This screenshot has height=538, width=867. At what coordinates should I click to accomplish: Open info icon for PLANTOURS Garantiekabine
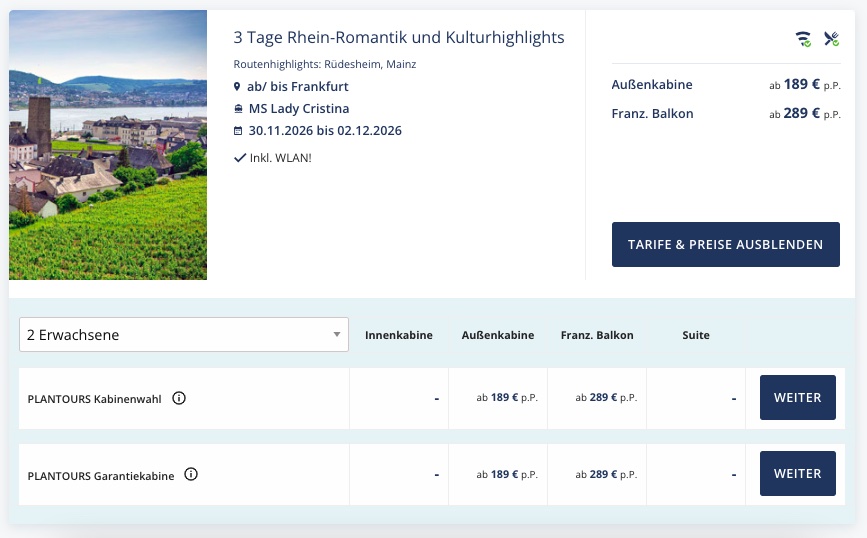click(x=191, y=474)
